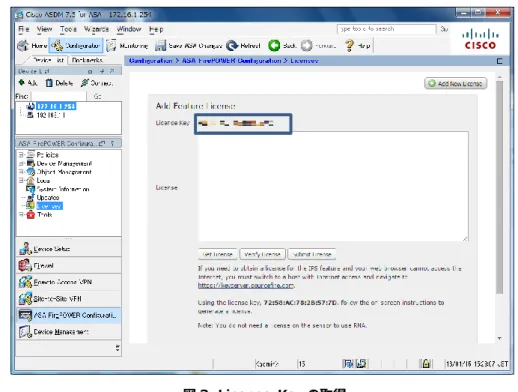
Task: Open the Help menu
Action: pyautogui.click(x=156, y=29)
